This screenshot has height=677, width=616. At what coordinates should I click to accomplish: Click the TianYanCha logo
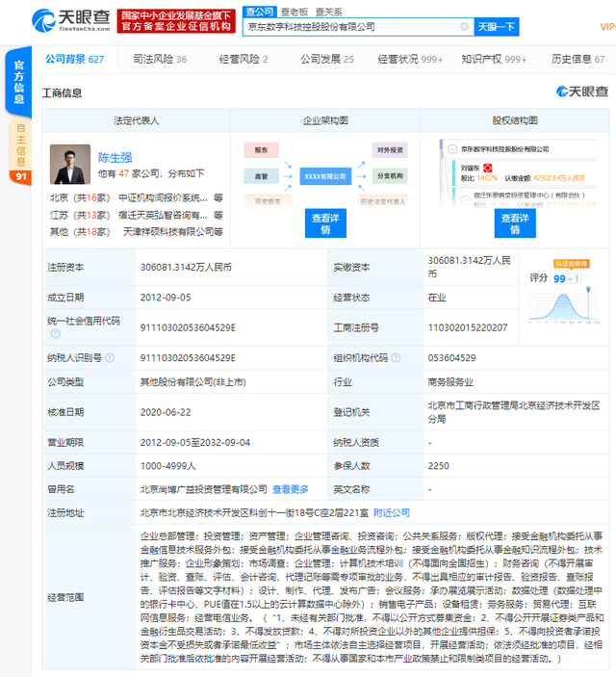[71, 20]
